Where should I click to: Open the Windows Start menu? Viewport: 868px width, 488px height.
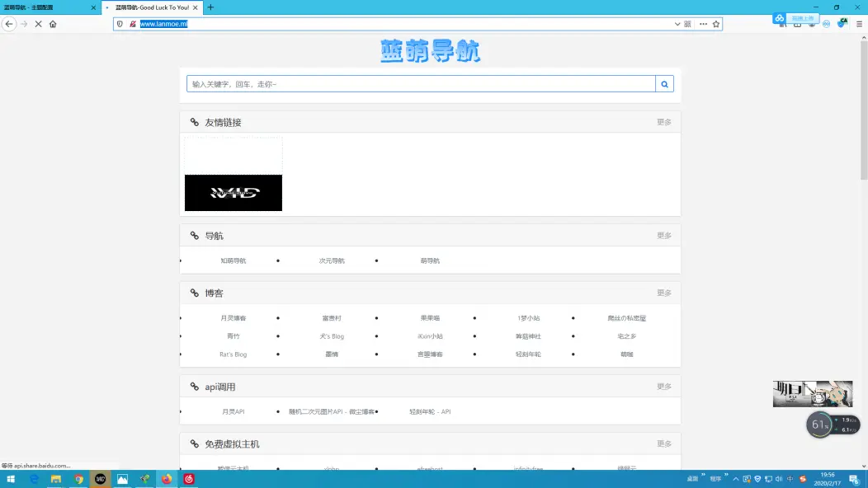click(12, 479)
